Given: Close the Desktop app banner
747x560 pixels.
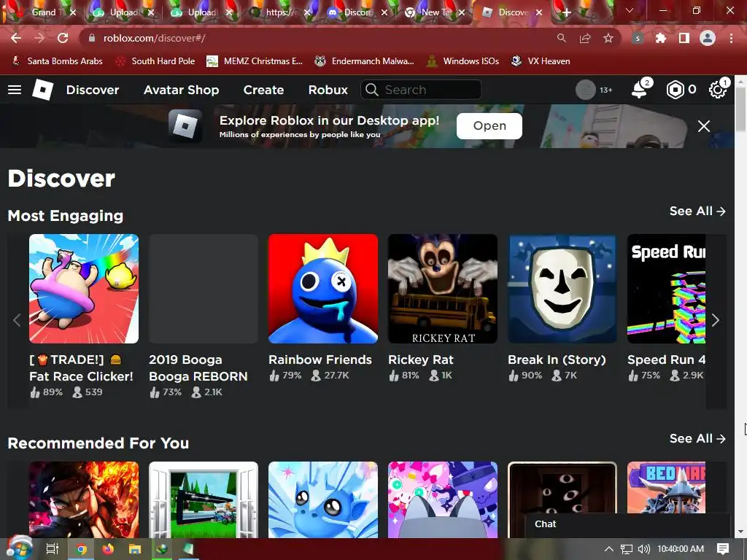Looking at the screenshot, I should (x=704, y=126).
